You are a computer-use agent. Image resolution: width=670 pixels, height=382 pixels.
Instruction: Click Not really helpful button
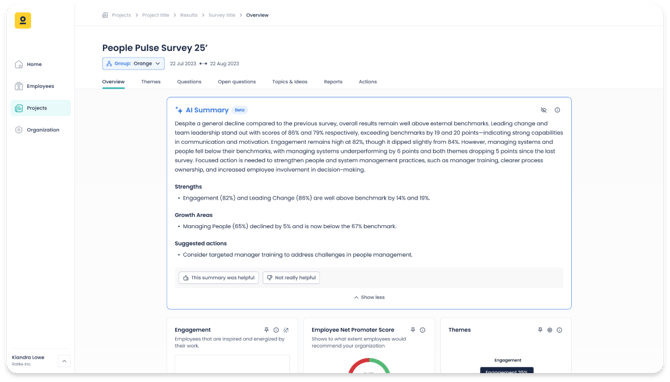291,278
